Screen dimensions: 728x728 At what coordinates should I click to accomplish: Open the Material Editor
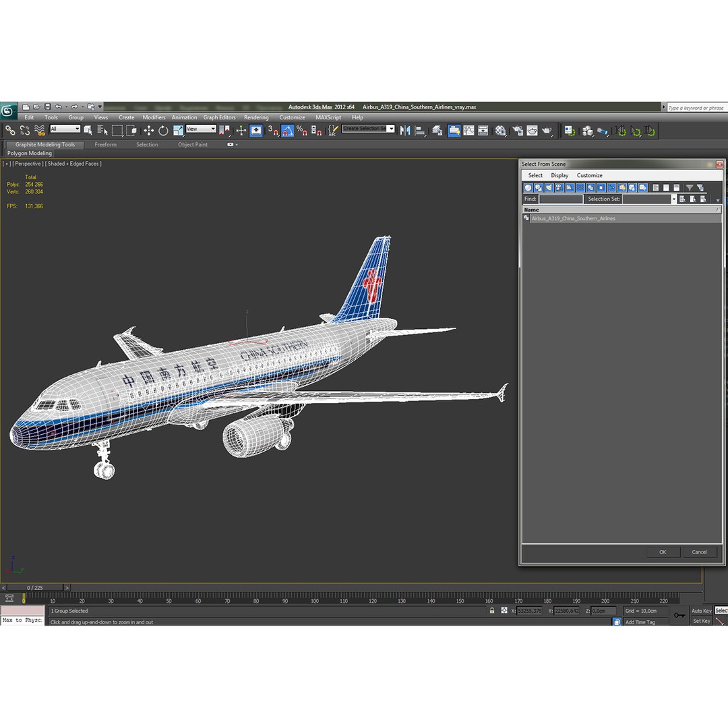coord(500,131)
